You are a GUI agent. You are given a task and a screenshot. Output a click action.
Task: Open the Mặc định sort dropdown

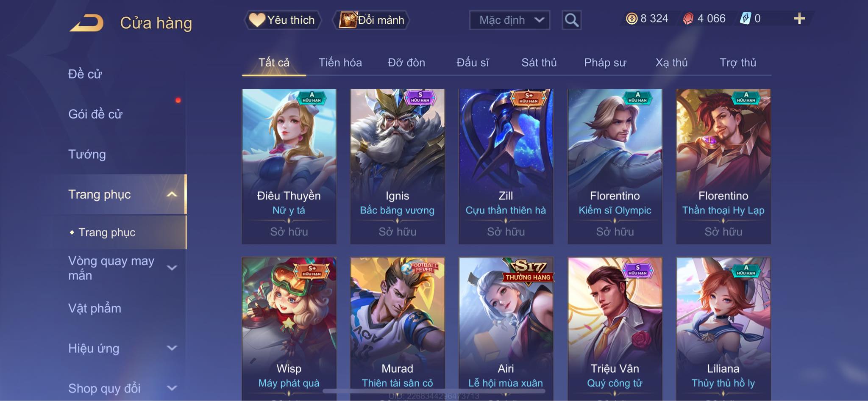point(509,20)
